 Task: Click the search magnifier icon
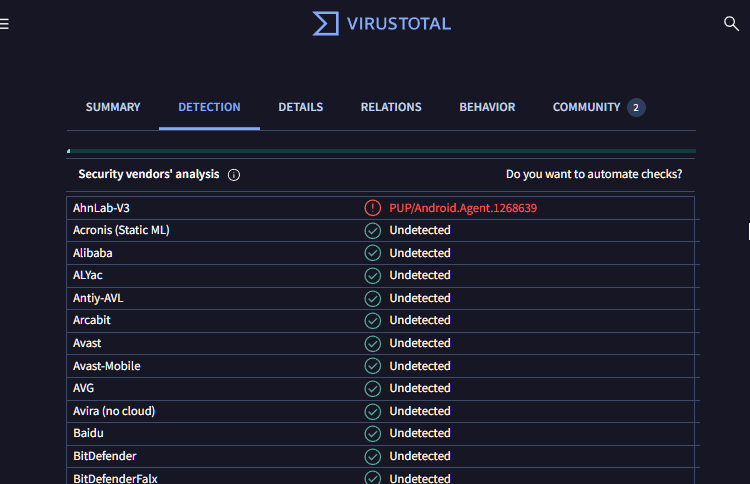click(x=731, y=24)
